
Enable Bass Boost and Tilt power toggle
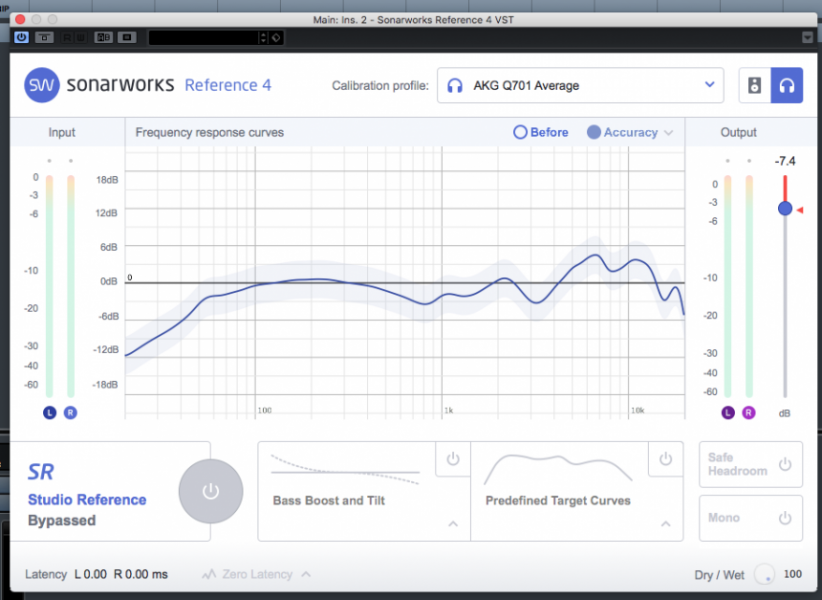tap(453, 459)
